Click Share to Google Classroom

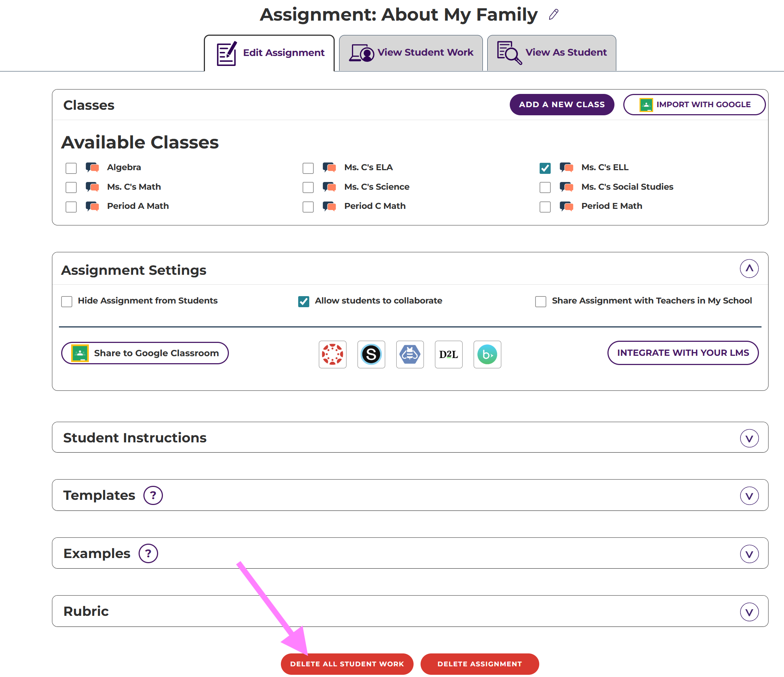(145, 353)
